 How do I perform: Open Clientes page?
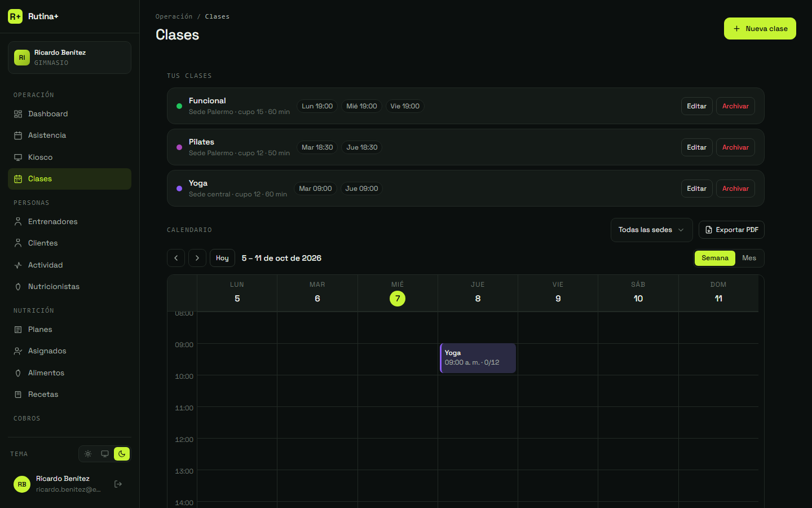(69, 243)
